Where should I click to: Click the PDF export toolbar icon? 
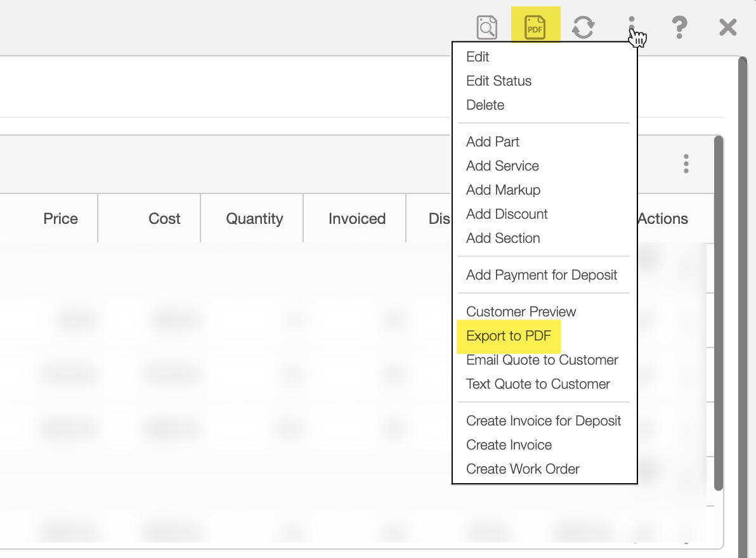[535, 27]
